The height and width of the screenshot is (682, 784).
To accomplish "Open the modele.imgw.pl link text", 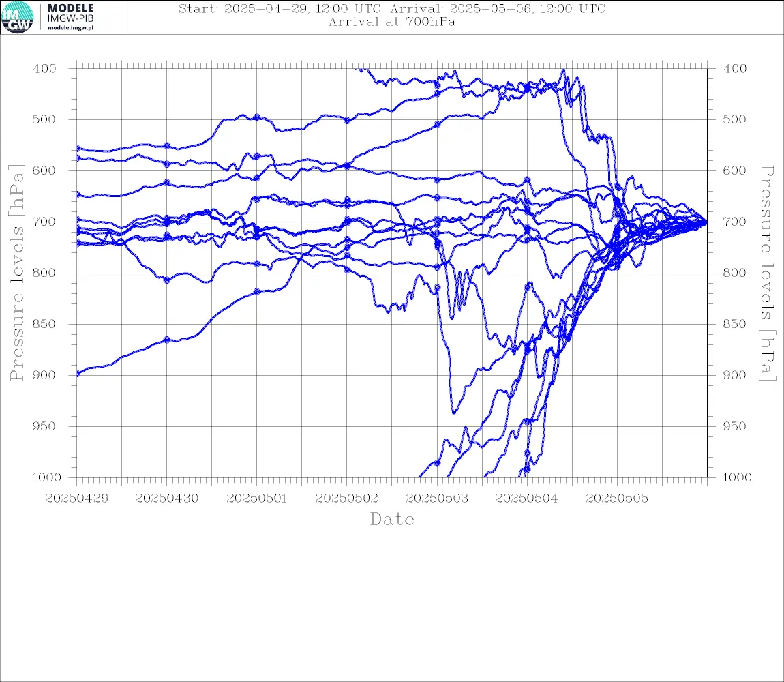I will pyautogui.click(x=70, y=28).
